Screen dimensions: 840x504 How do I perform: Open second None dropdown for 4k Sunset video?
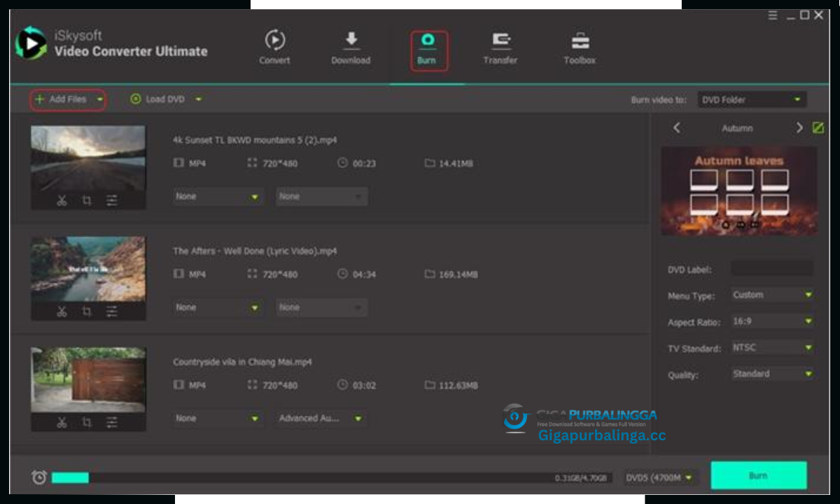point(321,197)
